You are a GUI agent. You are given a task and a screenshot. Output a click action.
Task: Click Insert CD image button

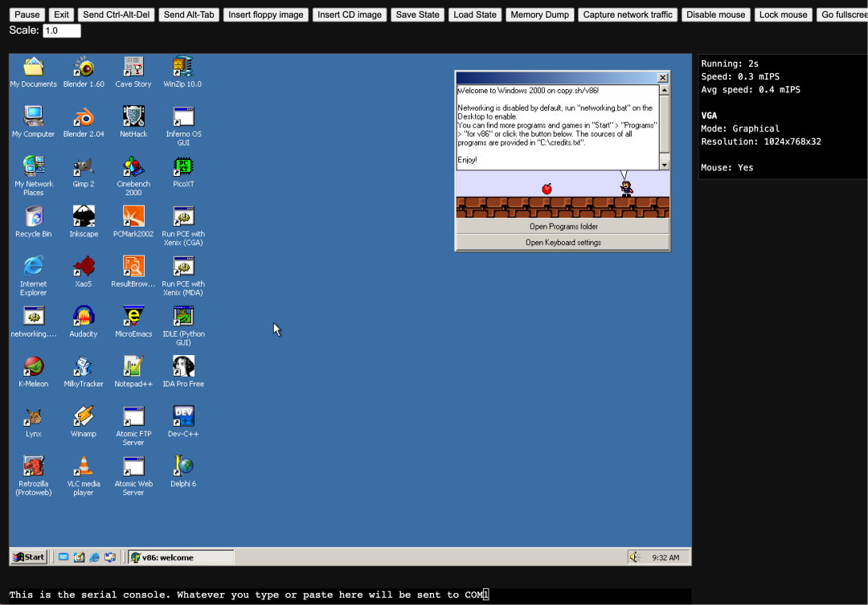point(350,14)
